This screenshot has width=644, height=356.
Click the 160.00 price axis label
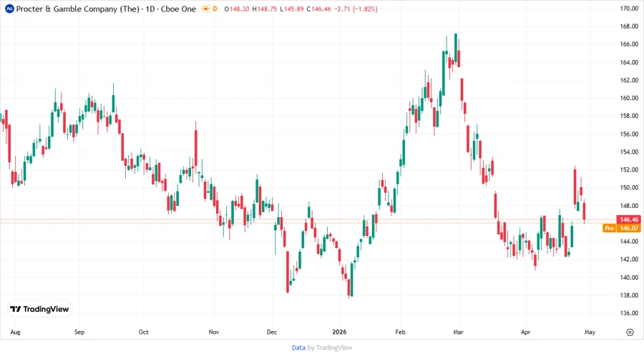click(x=629, y=98)
